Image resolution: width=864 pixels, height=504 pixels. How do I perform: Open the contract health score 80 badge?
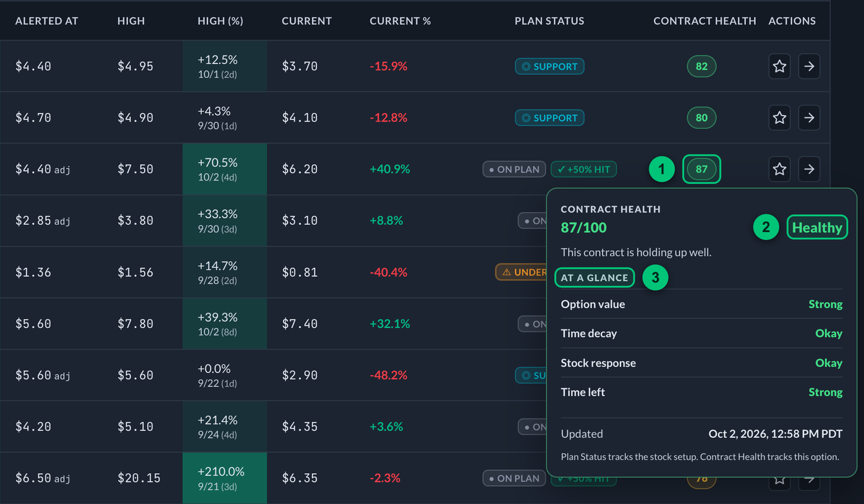pos(701,117)
